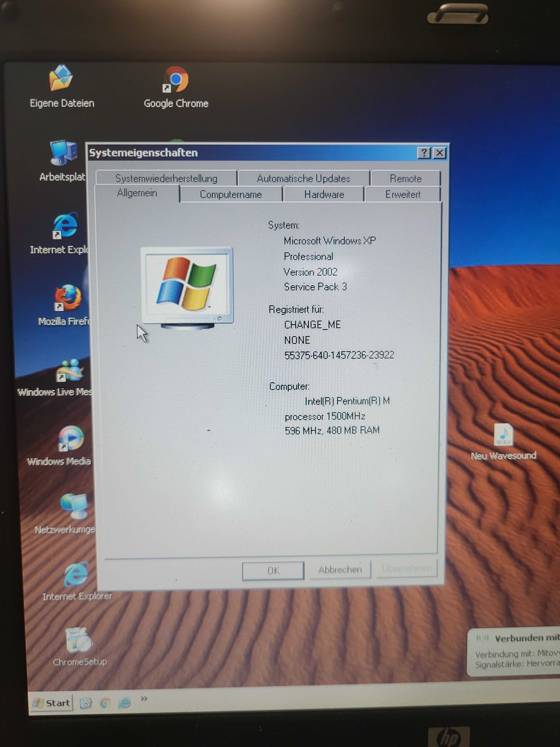This screenshot has height=747, width=560.
Task: Click the 'Professional' edition text
Action: coord(308,257)
